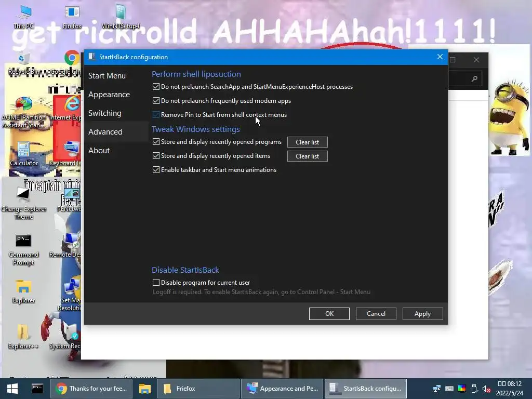Open command prompt from taskbar icon

(x=37, y=388)
